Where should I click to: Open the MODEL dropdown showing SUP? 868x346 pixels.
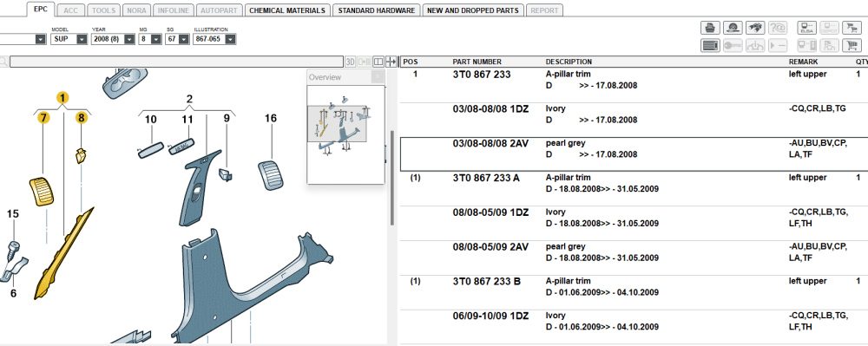[x=69, y=39]
